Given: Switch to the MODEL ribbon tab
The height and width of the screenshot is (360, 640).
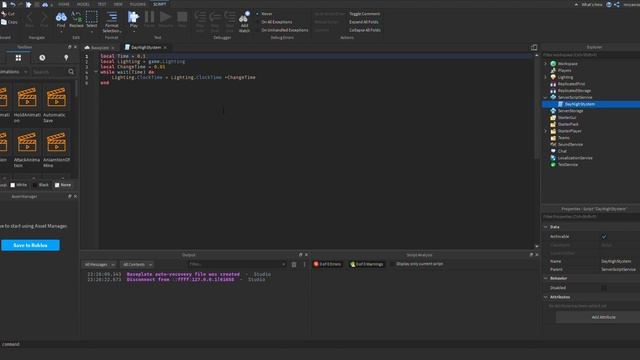Looking at the screenshot, I should [83, 4].
